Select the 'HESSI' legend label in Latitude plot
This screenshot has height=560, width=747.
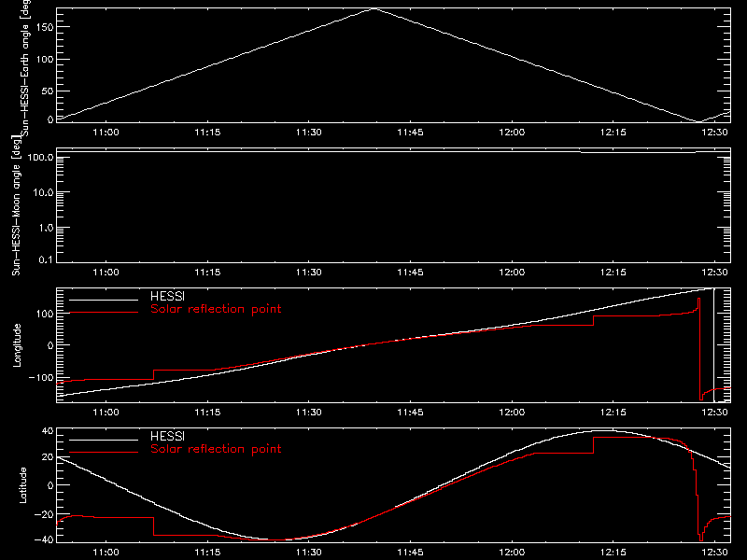pyautogui.click(x=167, y=436)
